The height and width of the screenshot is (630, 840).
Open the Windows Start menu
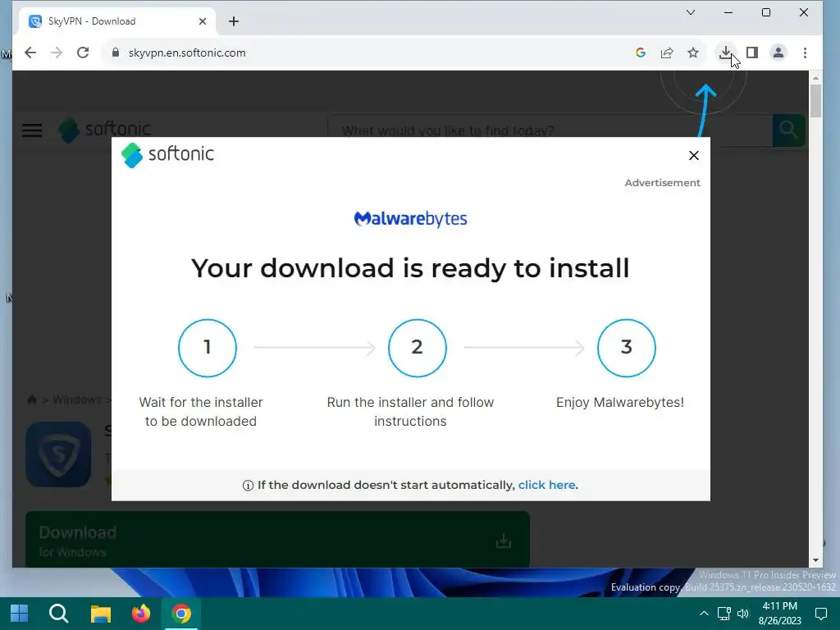(x=20, y=613)
